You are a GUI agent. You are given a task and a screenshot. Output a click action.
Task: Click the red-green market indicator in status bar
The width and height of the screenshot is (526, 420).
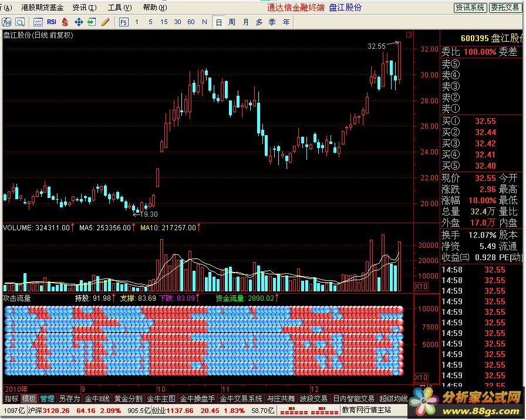(x=309, y=411)
